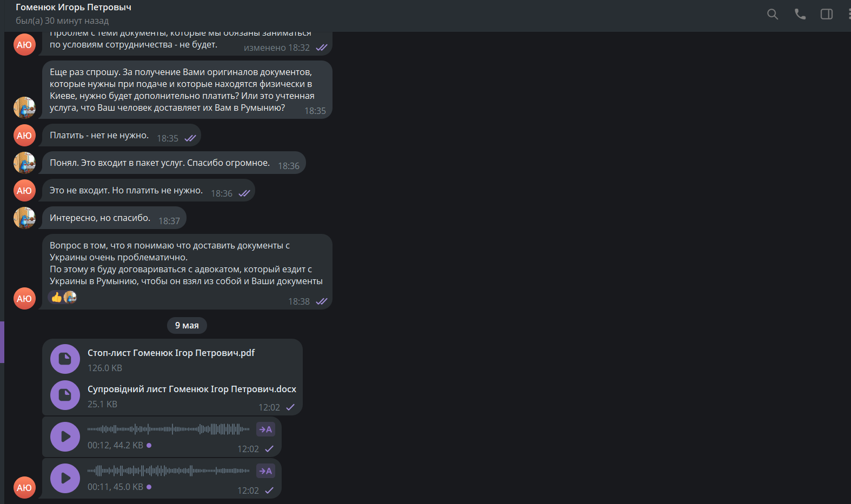Open the АЮ avatar beside Платить message

click(x=24, y=136)
